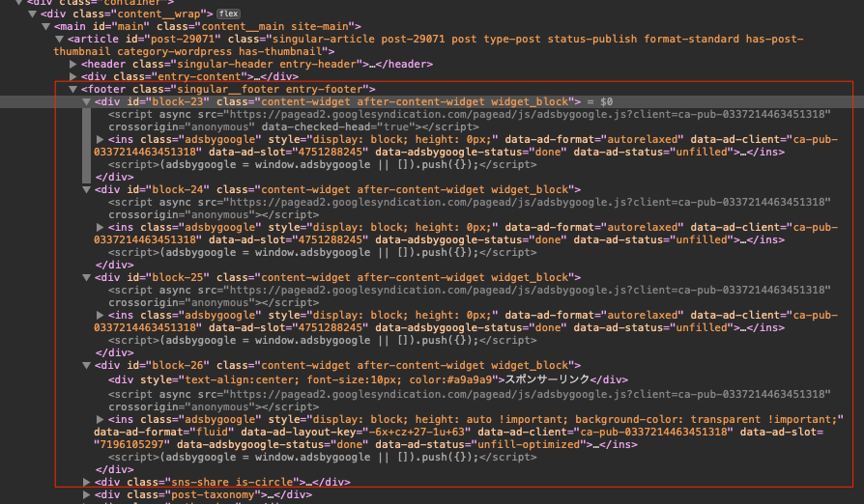Click the closing div tag of block-23
Viewport: 864px width, 504px height.
point(115,177)
